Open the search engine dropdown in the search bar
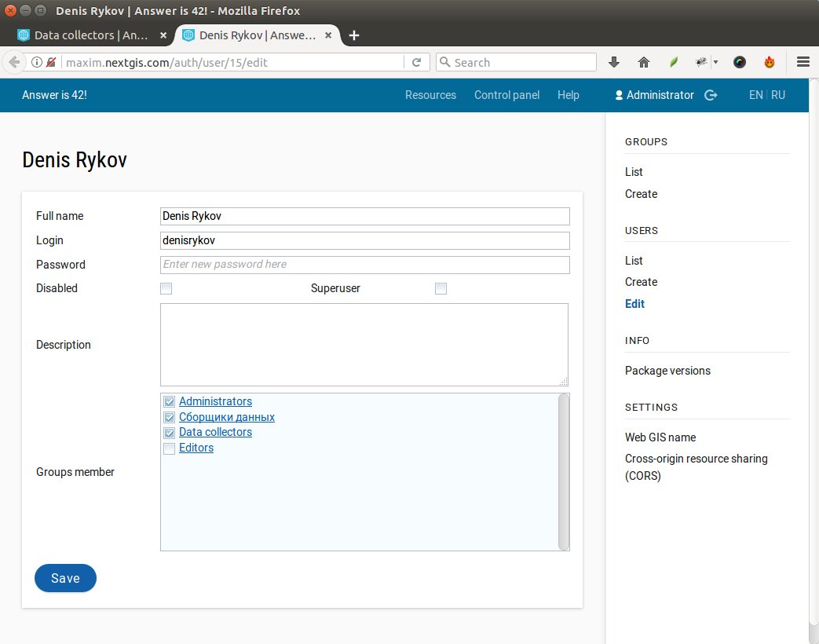 (444, 61)
